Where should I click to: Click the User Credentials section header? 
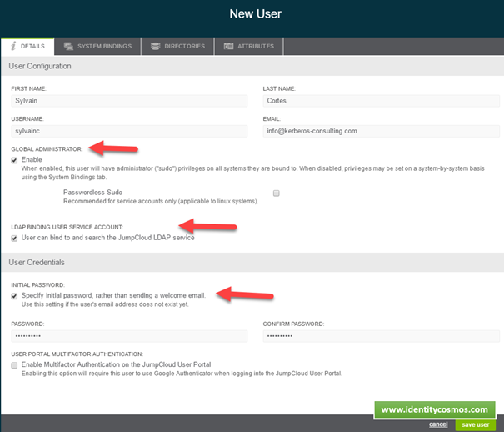click(37, 262)
